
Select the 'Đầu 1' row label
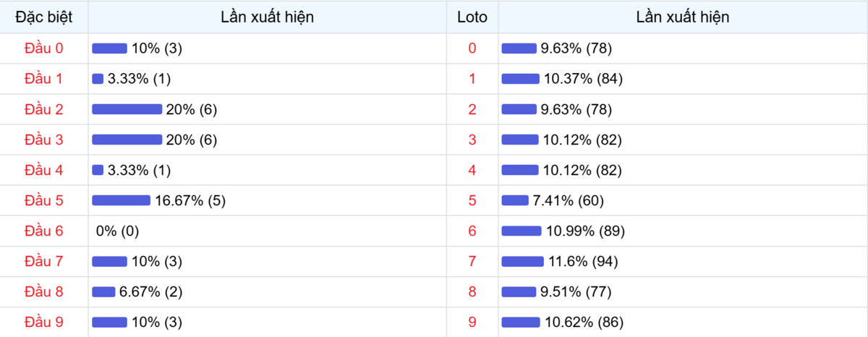(x=44, y=79)
